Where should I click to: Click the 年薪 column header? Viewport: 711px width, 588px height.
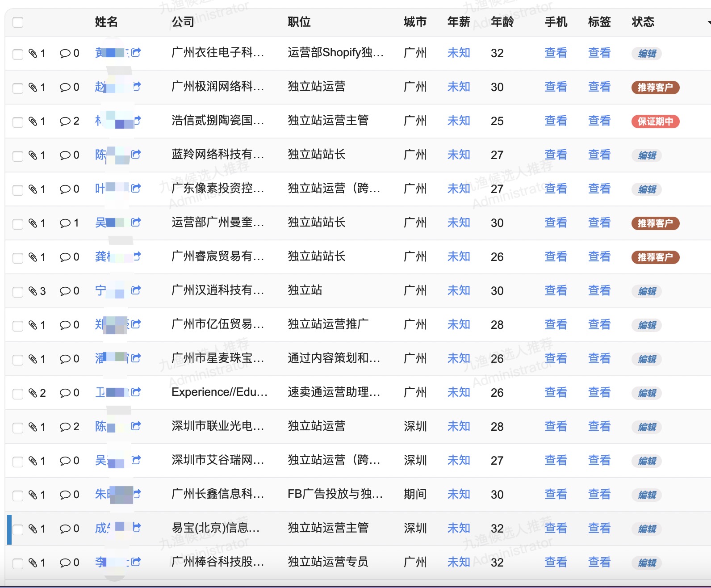[x=459, y=22]
